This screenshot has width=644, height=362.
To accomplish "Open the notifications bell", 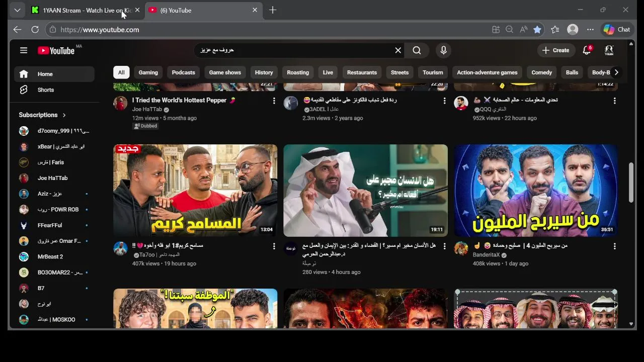I will 587,50.
